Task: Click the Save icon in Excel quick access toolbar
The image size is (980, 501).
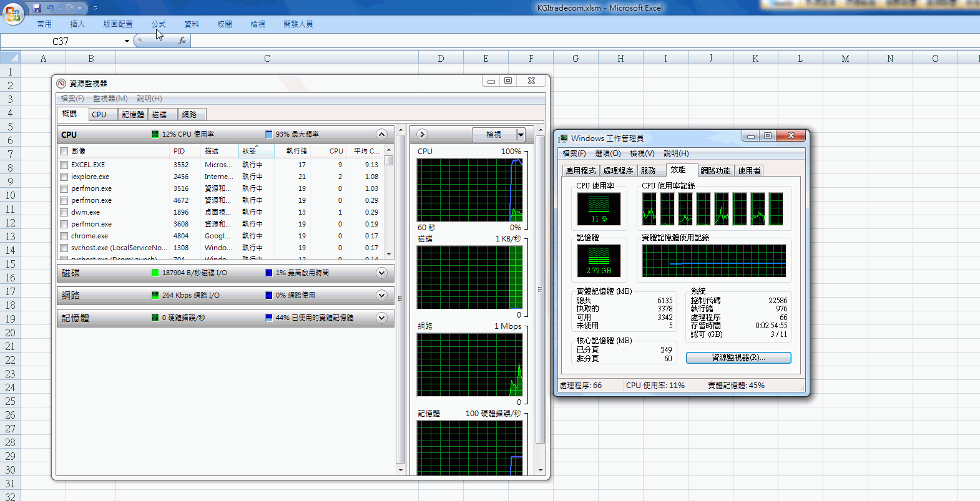Action: 37,8
